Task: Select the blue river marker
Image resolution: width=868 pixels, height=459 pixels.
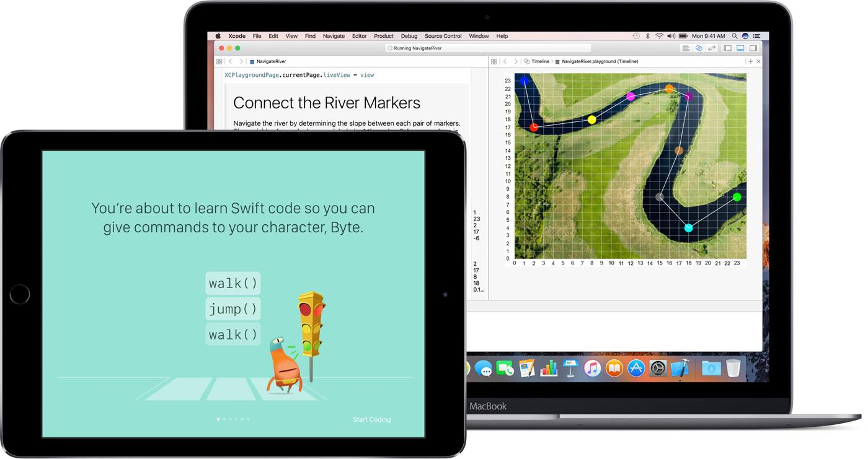Action: tap(525, 81)
